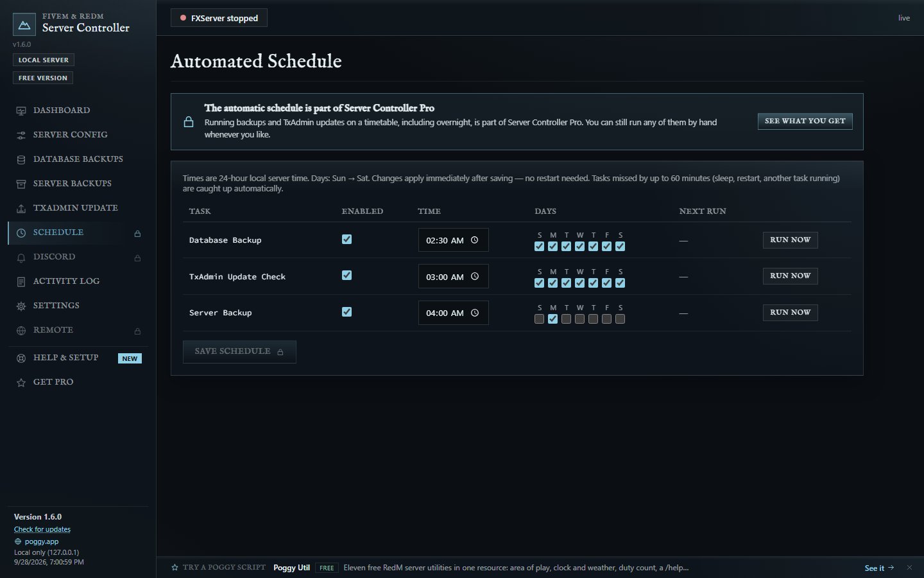Screen dimensions: 924x578
Task: Click See it link in promo banner
Action: coord(879,568)
